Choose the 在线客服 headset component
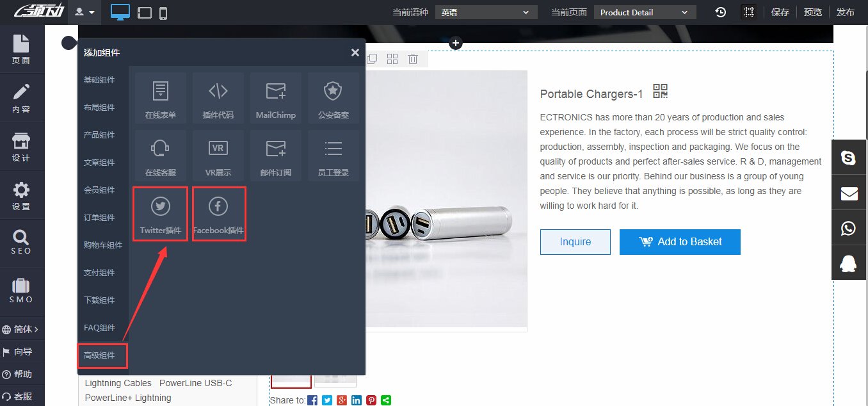This screenshot has width=868, height=406. (160, 156)
